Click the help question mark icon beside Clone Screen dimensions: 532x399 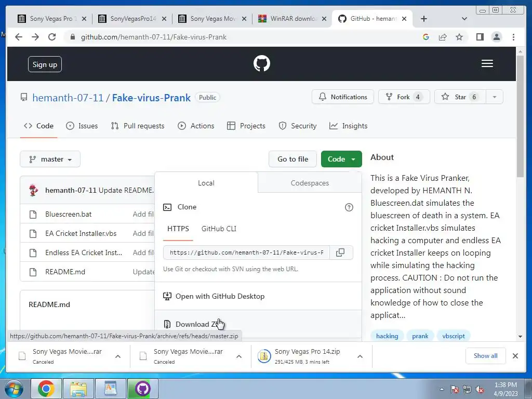coord(349,207)
